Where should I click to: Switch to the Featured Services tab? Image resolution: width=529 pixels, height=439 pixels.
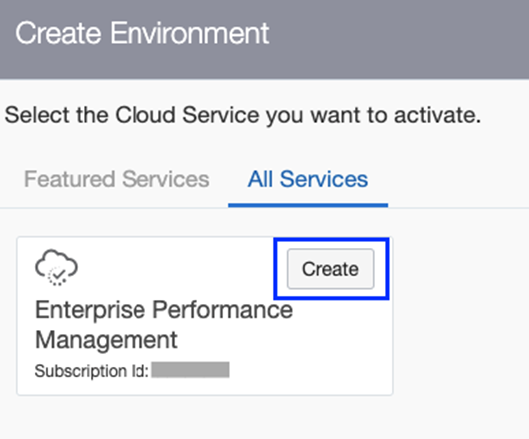pyautogui.click(x=116, y=179)
